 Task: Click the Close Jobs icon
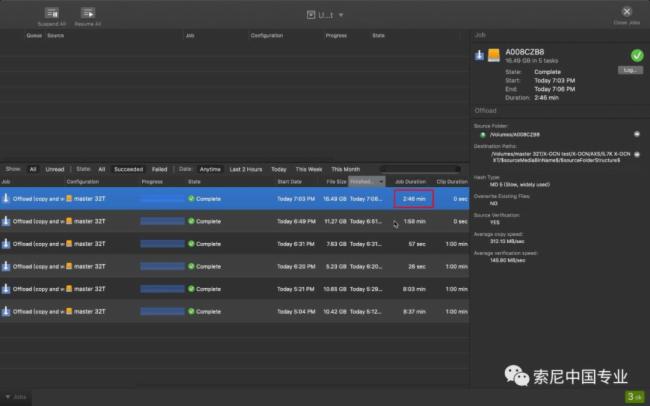pyautogui.click(x=627, y=11)
